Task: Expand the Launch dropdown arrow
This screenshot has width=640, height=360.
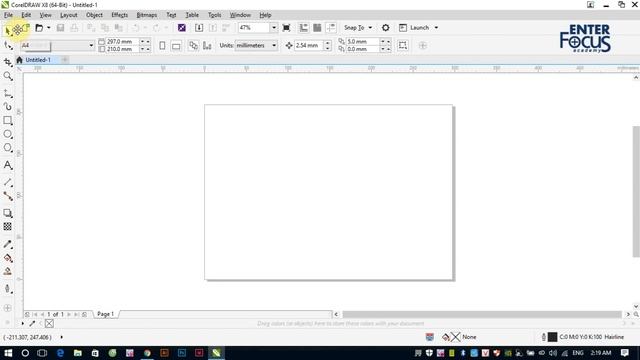Action: tap(436, 28)
